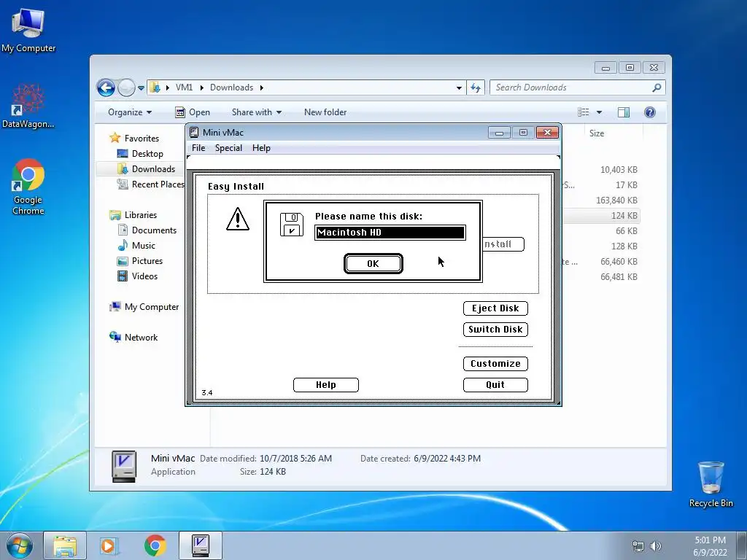This screenshot has height=560, width=747.
Task: Open the Recycle Bin desktop icon
Action: [x=711, y=484]
